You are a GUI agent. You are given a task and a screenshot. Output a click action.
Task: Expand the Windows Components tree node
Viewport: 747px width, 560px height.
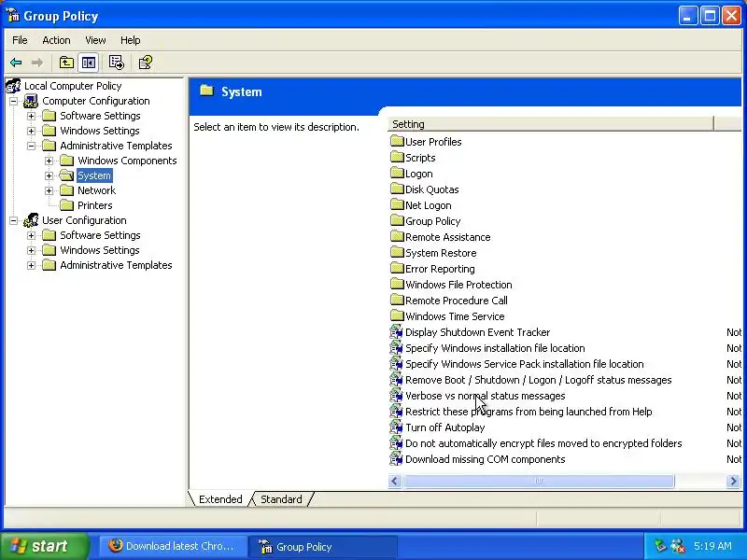click(x=49, y=161)
